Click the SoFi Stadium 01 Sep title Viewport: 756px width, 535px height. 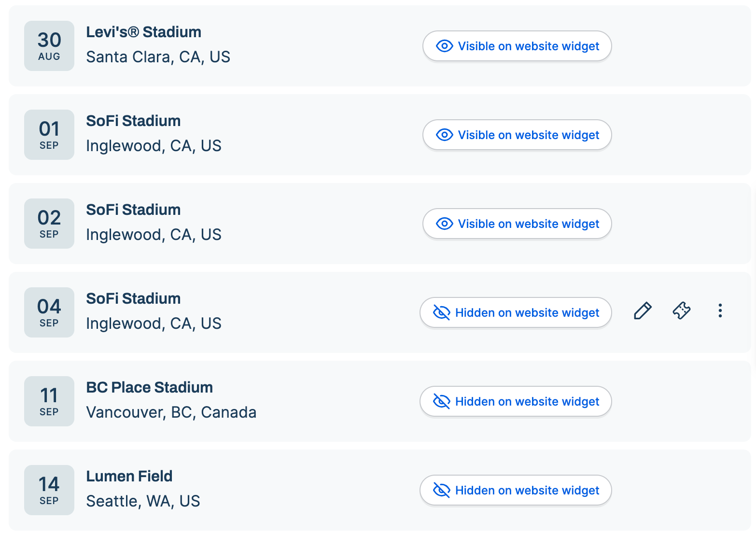133,121
